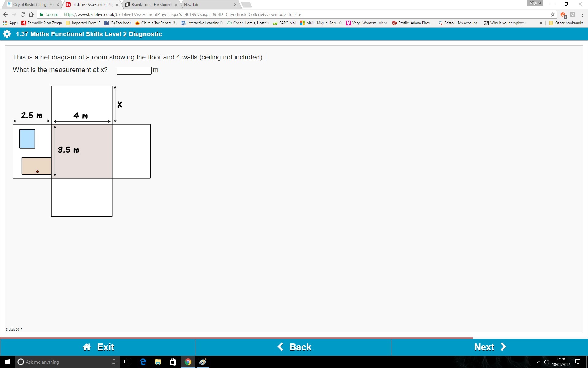The height and width of the screenshot is (368, 588).
Task: Open the Chrome three-dot menu
Action: click(582, 14)
